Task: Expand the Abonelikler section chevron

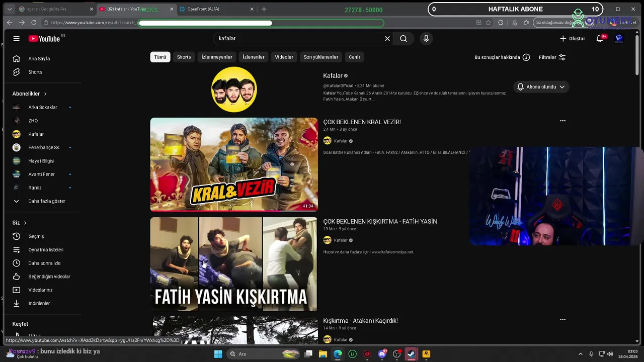Action: pyautogui.click(x=45, y=94)
